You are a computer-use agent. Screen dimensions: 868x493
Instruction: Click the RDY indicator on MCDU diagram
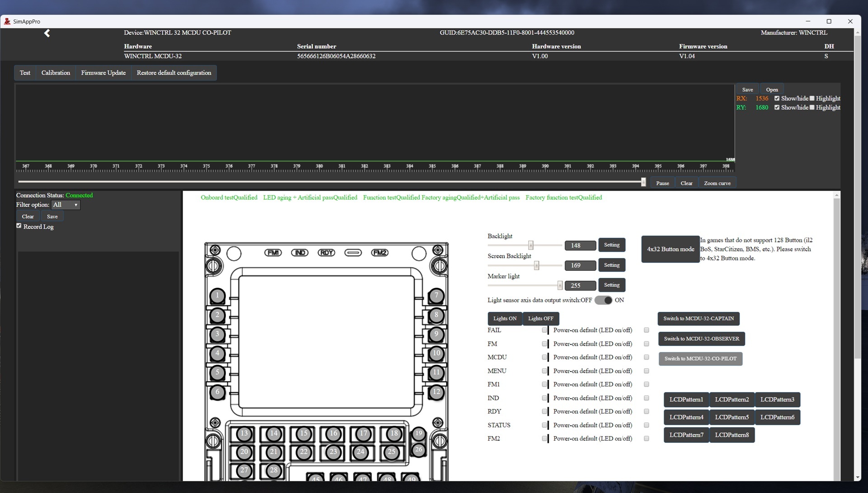click(x=326, y=253)
